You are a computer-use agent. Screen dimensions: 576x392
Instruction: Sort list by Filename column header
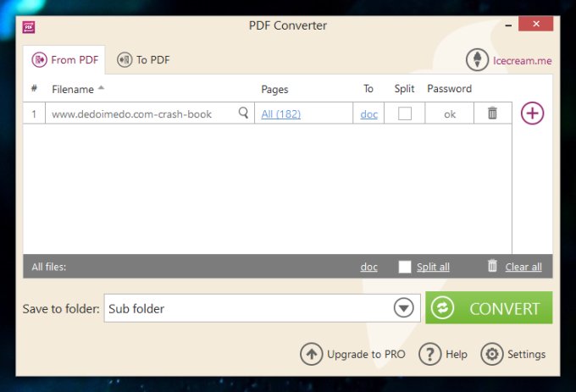73,89
